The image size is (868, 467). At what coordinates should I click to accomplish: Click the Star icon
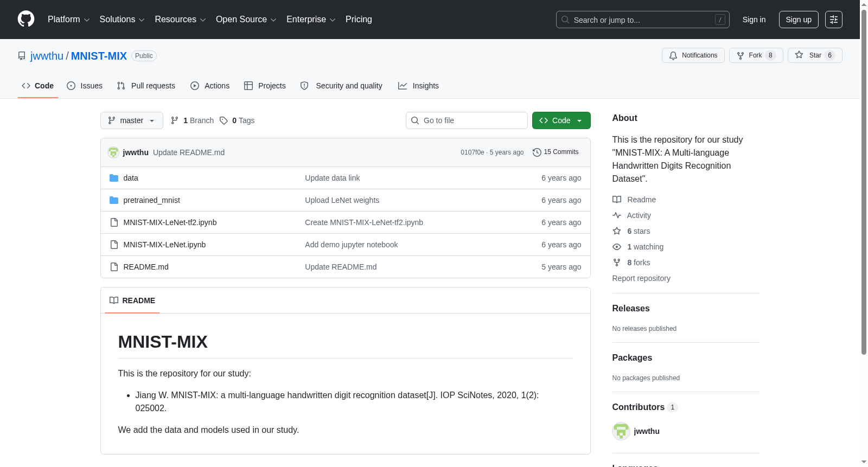[x=799, y=55]
